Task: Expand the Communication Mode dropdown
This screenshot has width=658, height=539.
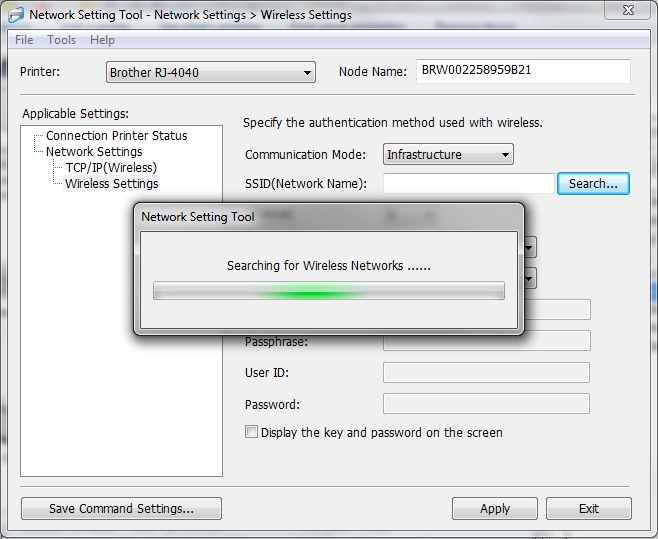Action: pos(448,155)
